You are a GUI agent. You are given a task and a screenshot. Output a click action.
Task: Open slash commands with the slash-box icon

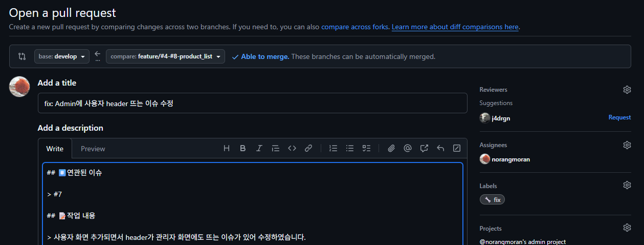click(x=457, y=149)
